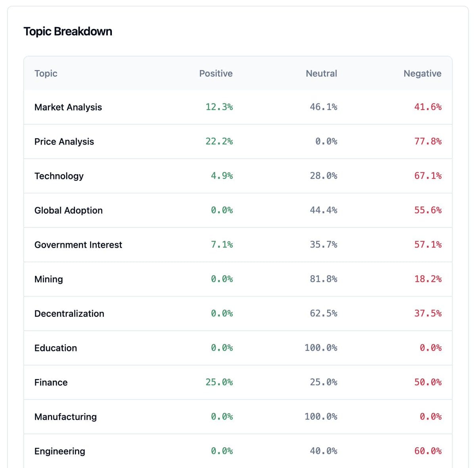
Task: Click Mining neutral value 81.8%
Action: 323,279
